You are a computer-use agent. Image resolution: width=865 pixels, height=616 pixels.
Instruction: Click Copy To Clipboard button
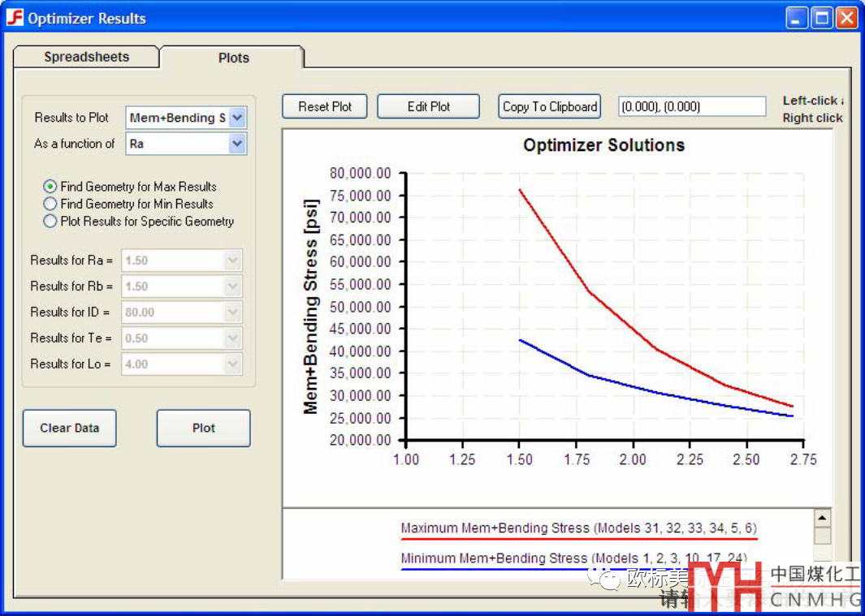tap(550, 106)
